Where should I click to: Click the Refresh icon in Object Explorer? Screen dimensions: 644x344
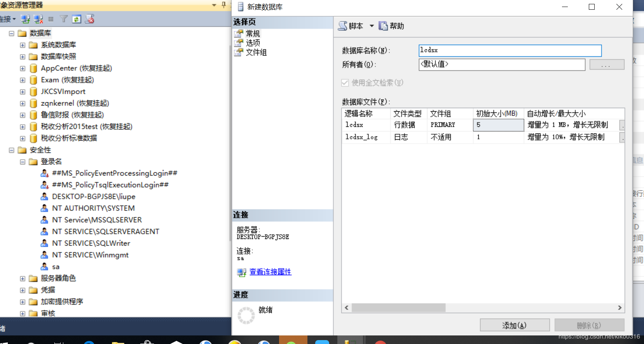tap(77, 19)
